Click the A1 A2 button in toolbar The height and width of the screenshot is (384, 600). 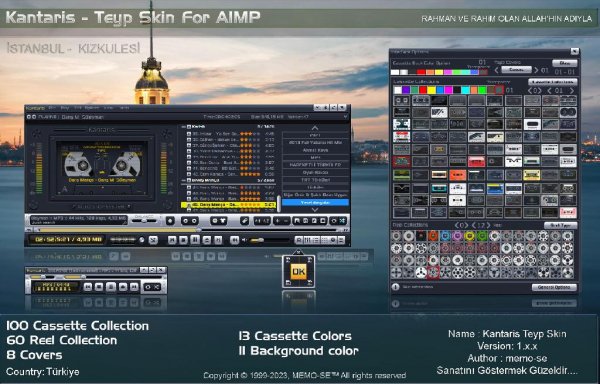click(x=262, y=221)
